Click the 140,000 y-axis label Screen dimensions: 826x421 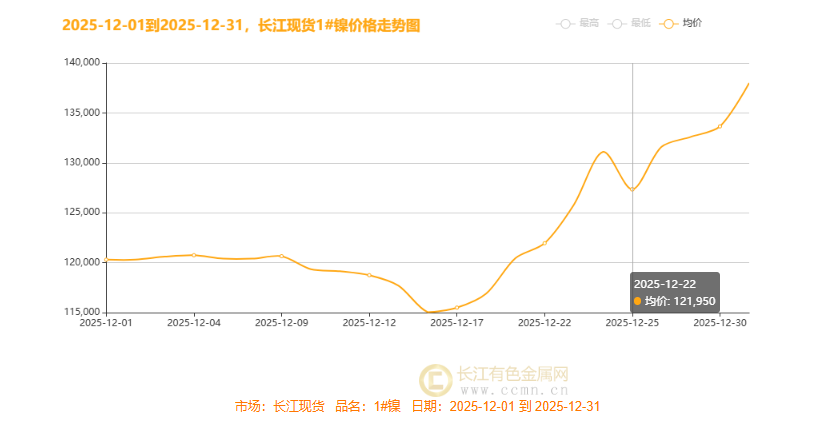81,63
